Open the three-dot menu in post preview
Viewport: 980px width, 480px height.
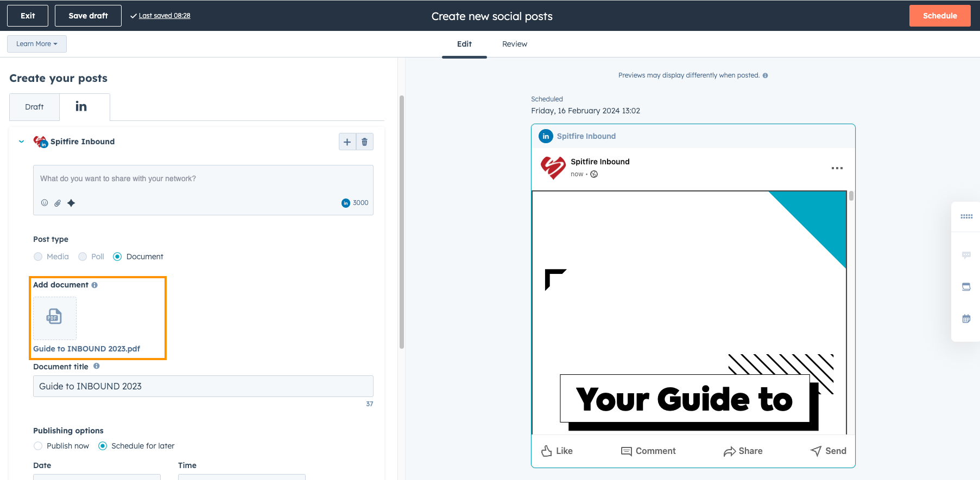pyautogui.click(x=837, y=168)
